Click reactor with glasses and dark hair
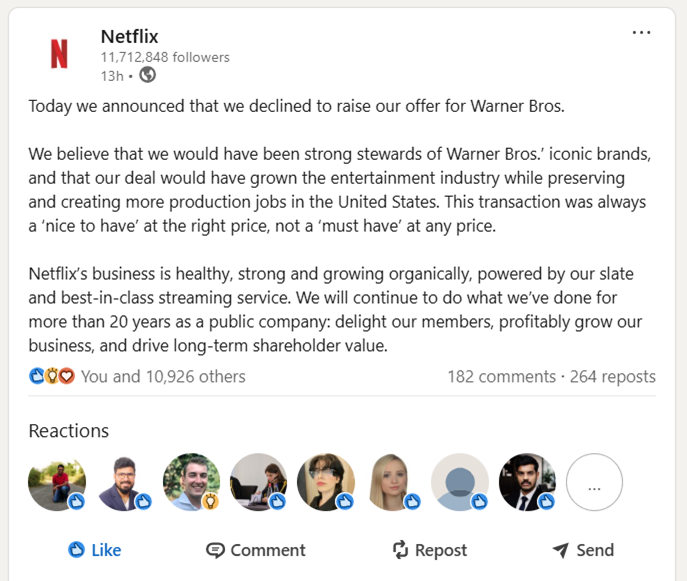This screenshot has width=687, height=581. (326, 482)
